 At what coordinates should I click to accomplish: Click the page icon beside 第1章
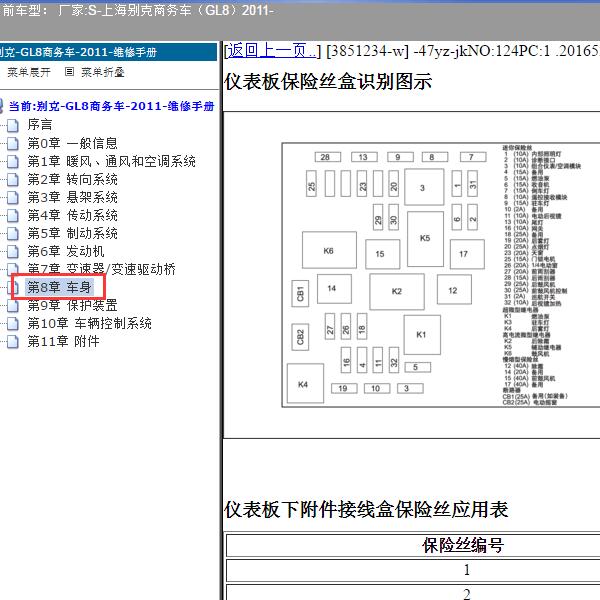[x=13, y=162]
